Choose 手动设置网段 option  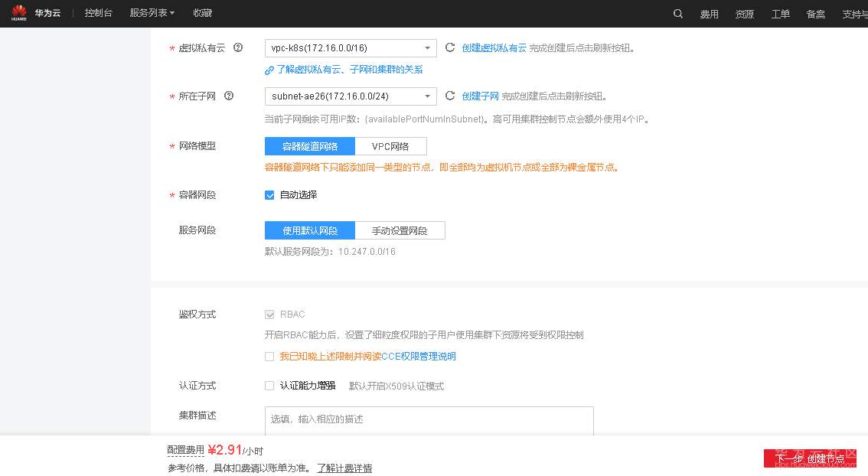pyautogui.click(x=400, y=230)
